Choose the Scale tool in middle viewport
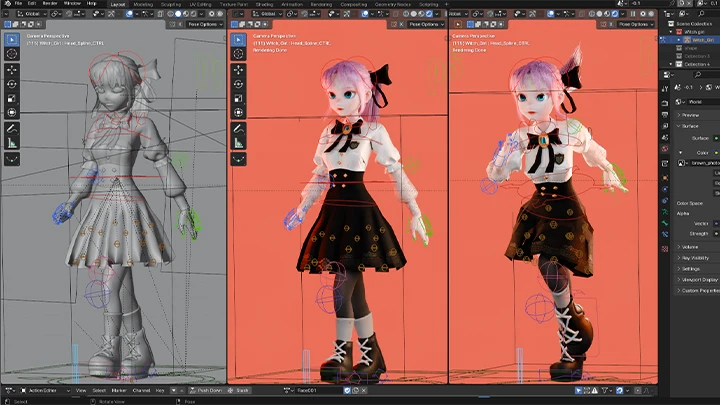This screenshot has width=720, height=405. 238,98
